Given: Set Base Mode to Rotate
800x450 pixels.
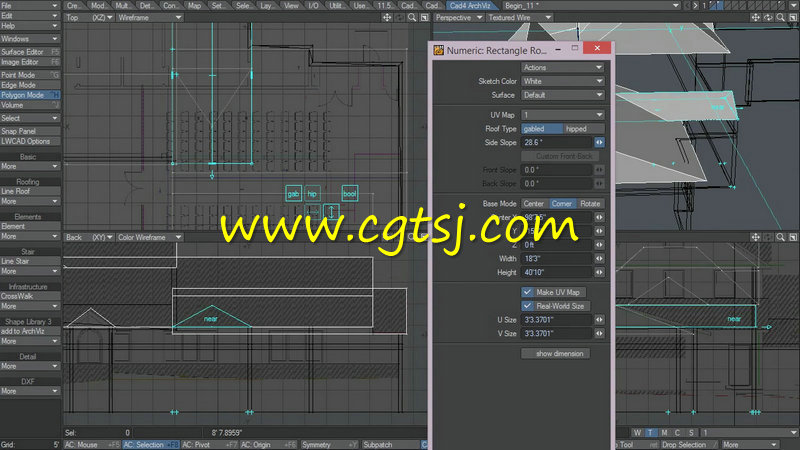Looking at the screenshot, I should pyautogui.click(x=591, y=204).
